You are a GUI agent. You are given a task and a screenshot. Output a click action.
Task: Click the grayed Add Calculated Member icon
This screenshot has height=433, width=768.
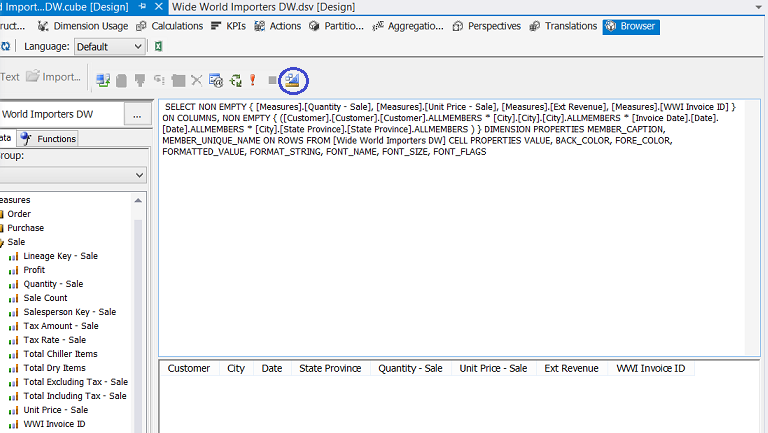click(x=178, y=80)
